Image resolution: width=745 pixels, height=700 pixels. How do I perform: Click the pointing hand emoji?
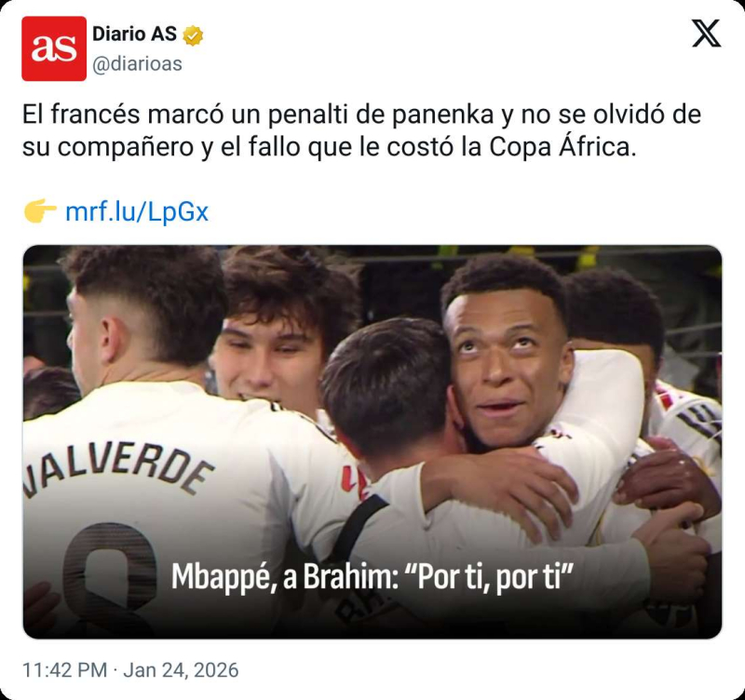tap(40, 211)
